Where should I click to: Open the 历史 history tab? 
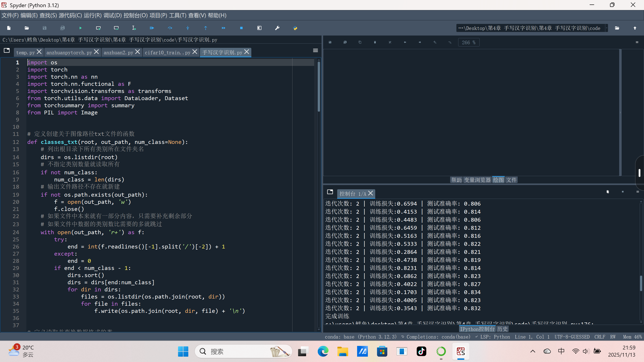502,329
